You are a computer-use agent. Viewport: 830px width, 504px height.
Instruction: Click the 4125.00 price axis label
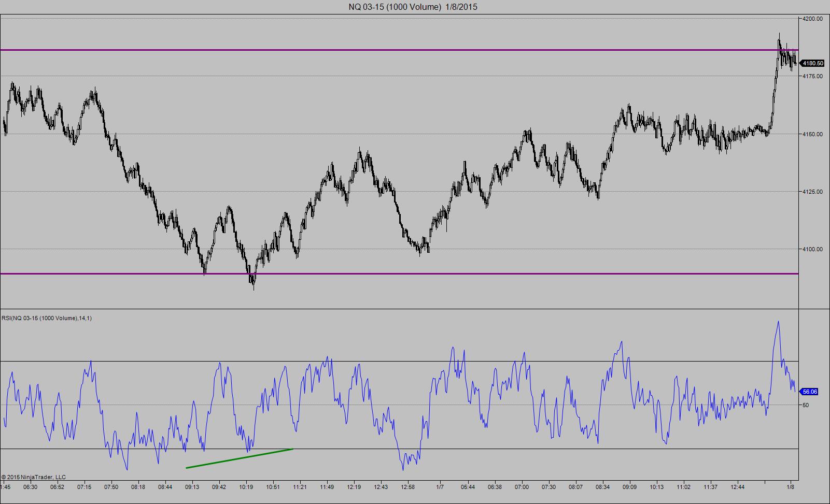[x=812, y=192]
